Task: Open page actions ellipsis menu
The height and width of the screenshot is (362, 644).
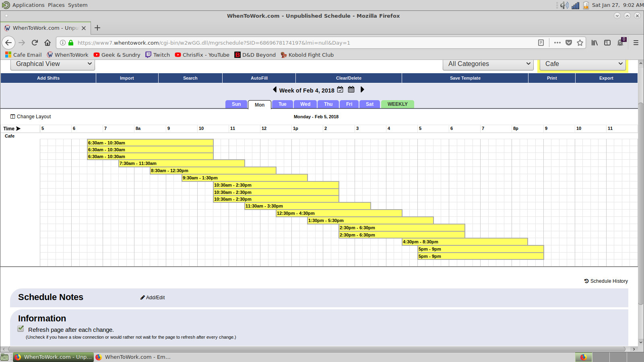Action: pos(557,43)
